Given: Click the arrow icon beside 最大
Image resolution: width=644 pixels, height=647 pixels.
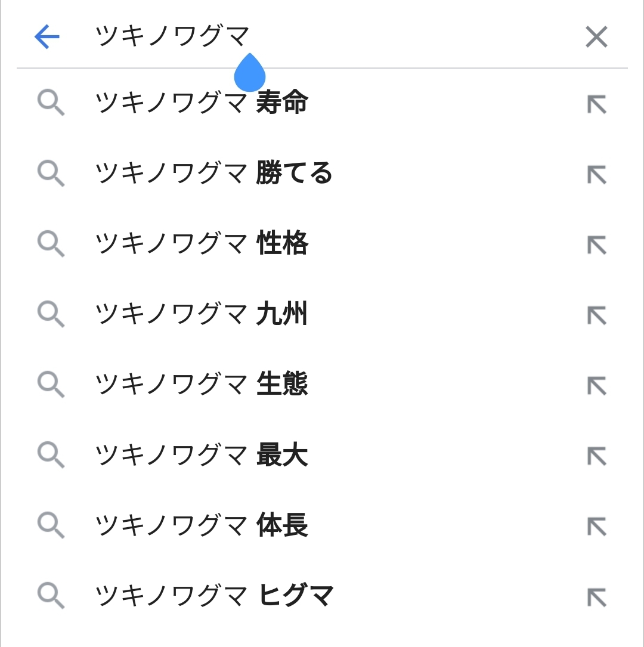Looking at the screenshot, I should pyautogui.click(x=597, y=456).
